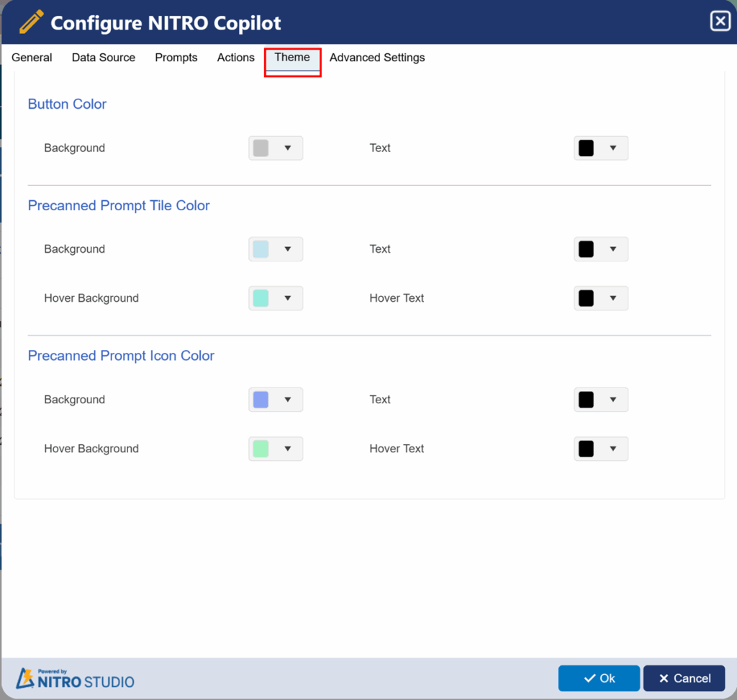Open the General tab
The image size is (737, 700).
[x=32, y=58]
